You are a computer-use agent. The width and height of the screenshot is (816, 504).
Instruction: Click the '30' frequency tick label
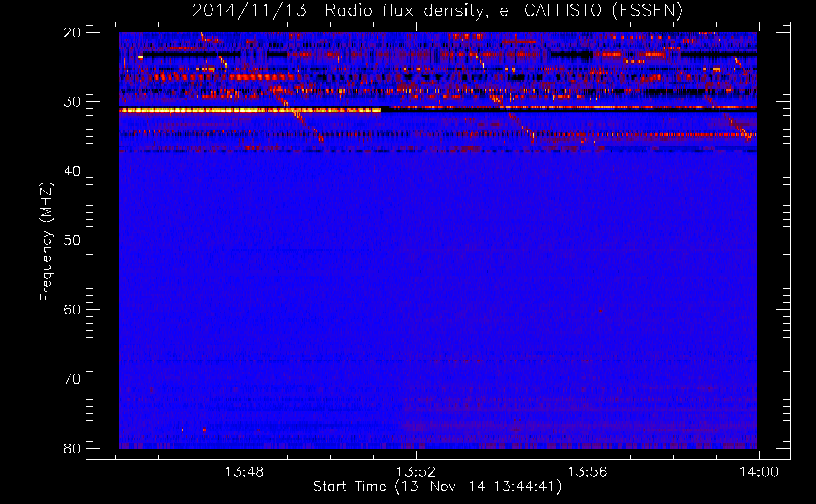(73, 102)
